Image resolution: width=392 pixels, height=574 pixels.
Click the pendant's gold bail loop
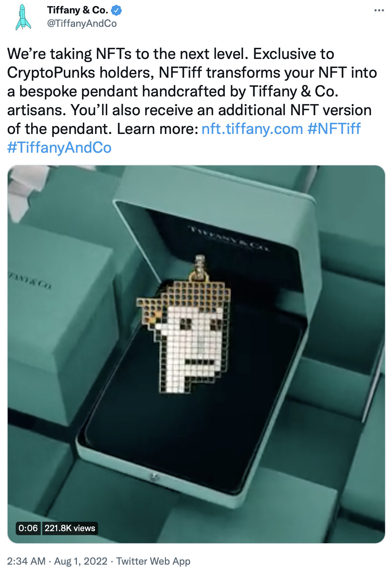[x=200, y=269]
